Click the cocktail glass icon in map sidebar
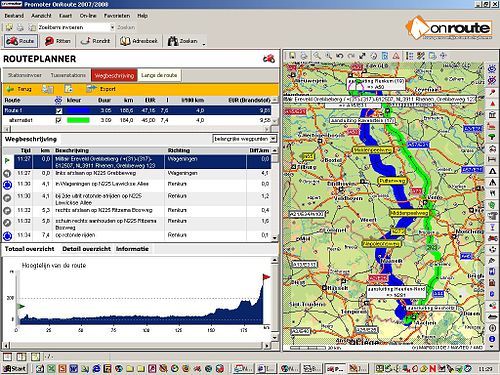 (x=492, y=227)
